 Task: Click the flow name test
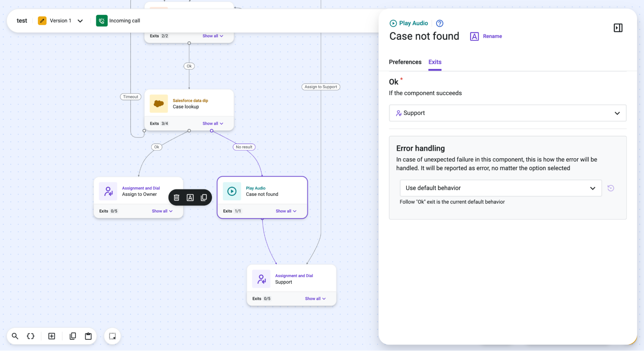point(22,21)
